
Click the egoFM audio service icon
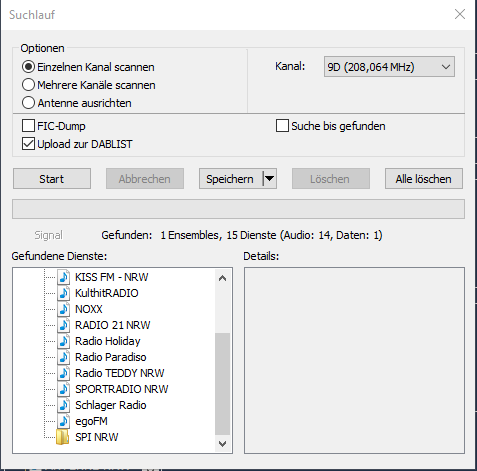(x=63, y=421)
